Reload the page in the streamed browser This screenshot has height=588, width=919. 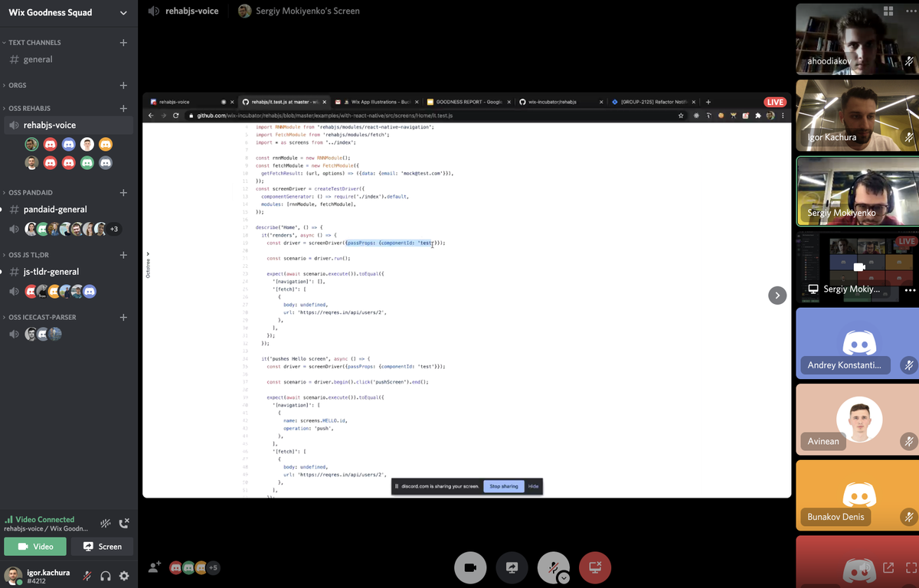(x=176, y=116)
